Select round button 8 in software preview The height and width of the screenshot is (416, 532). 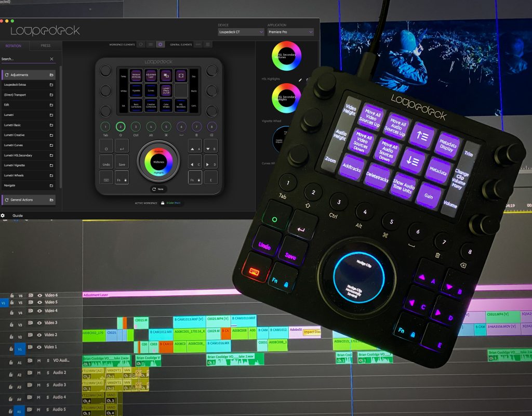212,127
